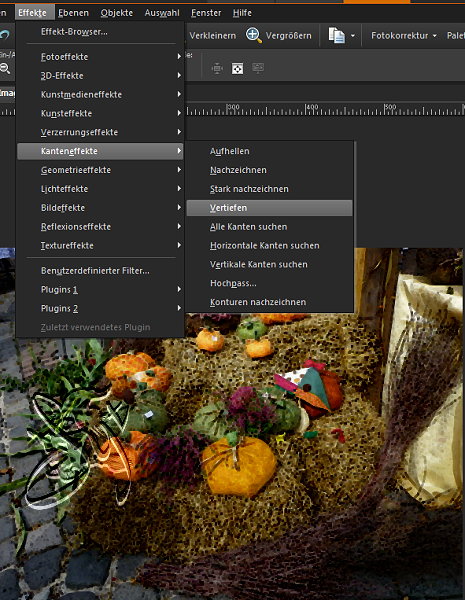Open Hochpass... dialog
The width and height of the screenshot is (465, 600).
pos(269,283)
